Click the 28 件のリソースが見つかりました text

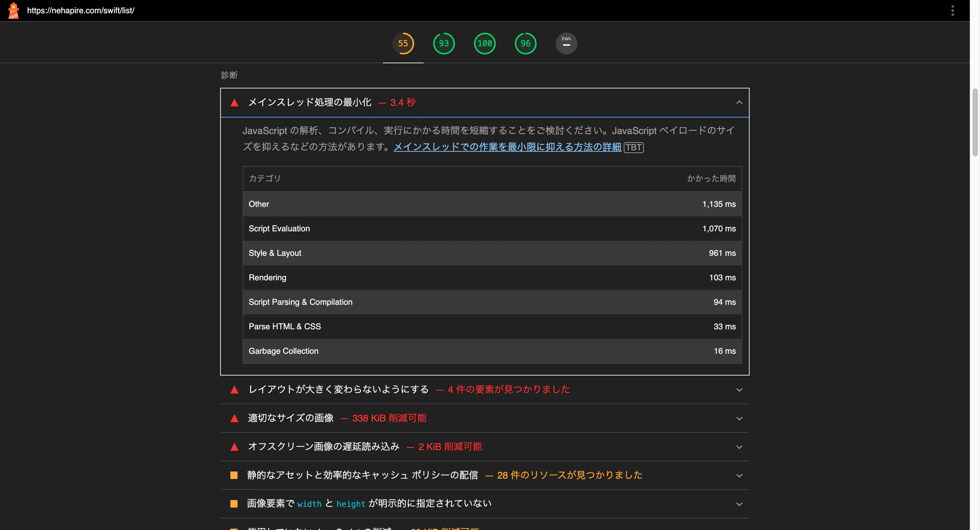(570, 475)
